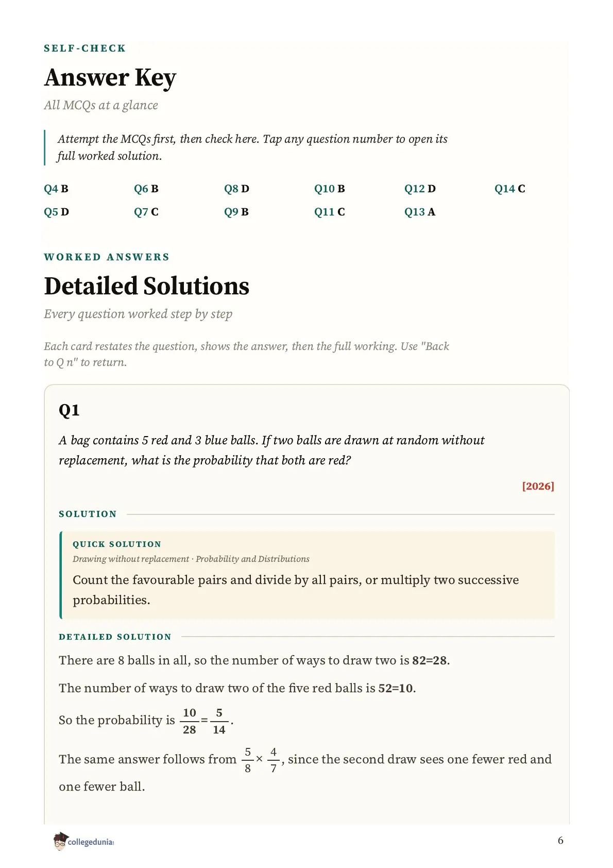
Task: Open the Q9 answer link
Action: 236,212
